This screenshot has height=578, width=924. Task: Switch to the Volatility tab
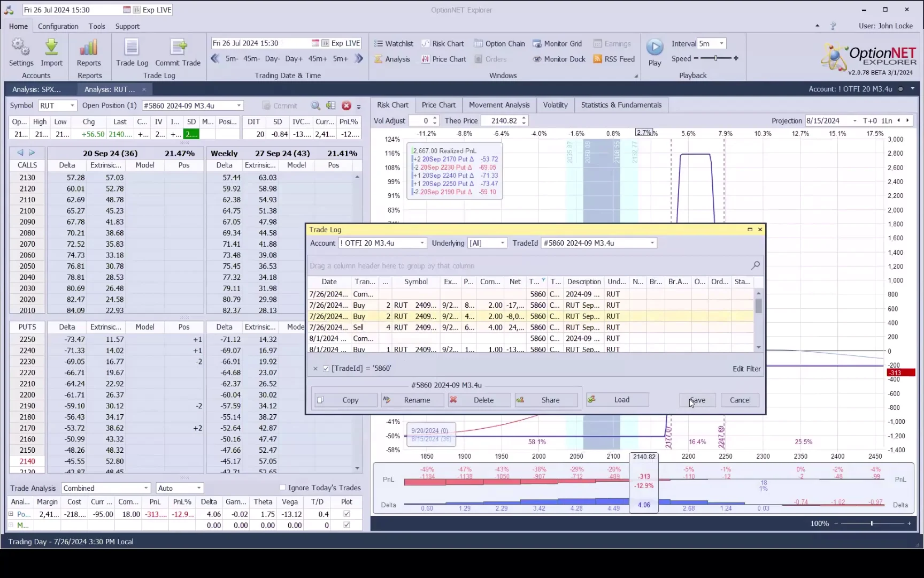pos(556,105)
